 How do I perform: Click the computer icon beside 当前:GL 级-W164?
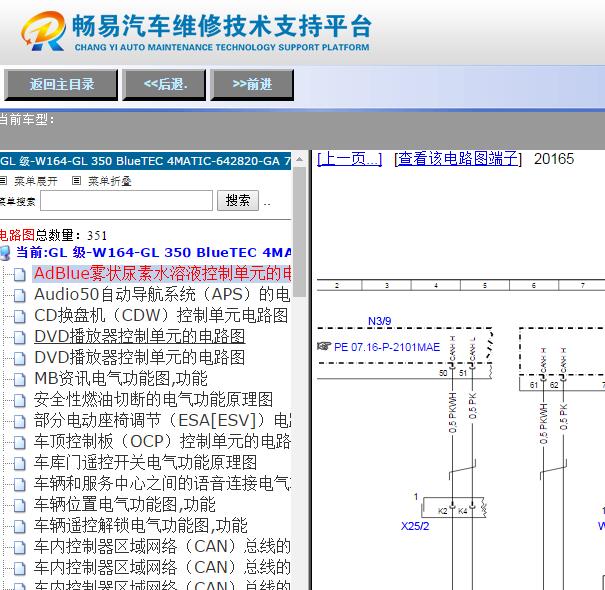[5, 253]
